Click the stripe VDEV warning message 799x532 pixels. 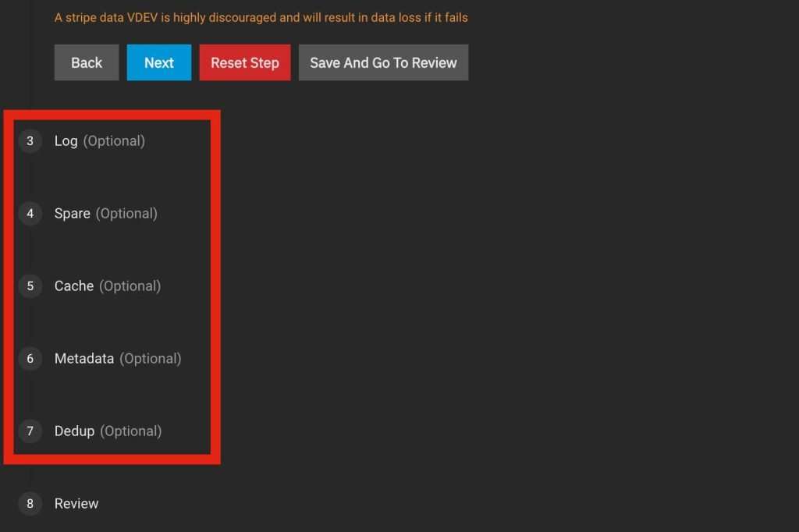pos(261,17)
